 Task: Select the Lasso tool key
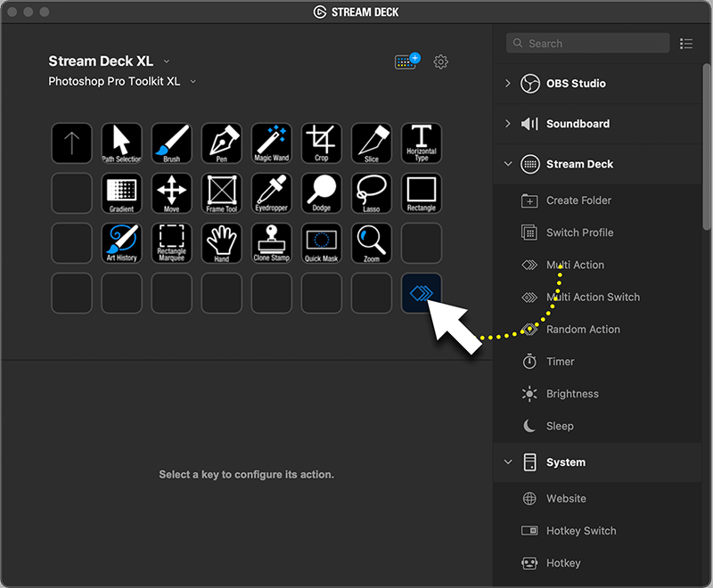point(372,193)
